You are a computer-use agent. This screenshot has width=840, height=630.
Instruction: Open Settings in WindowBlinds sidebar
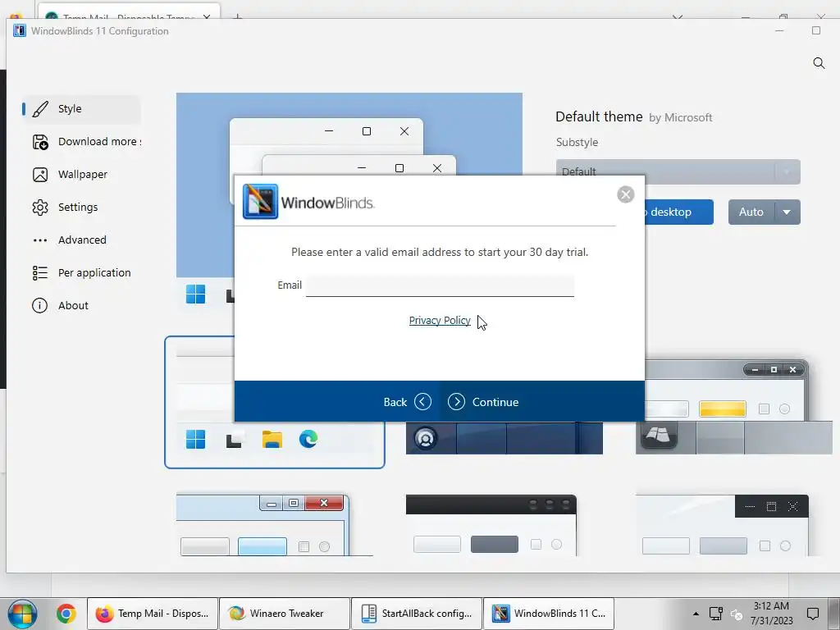tap(81, 208)
